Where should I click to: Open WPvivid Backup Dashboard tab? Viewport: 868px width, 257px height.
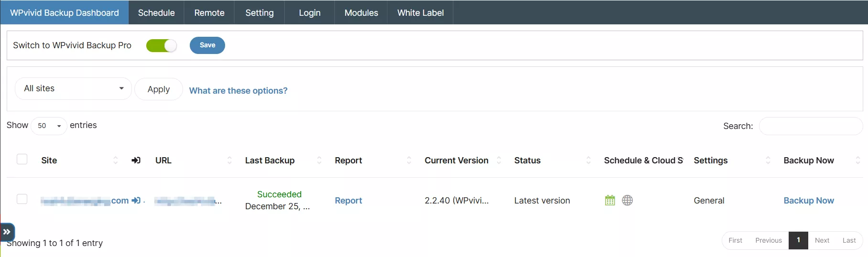point(65,12)
